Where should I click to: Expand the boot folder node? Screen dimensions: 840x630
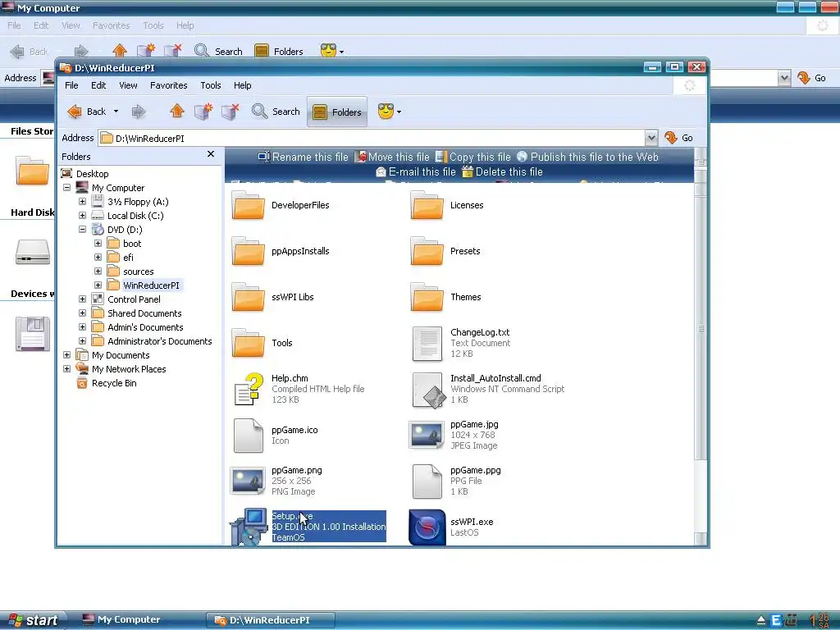pos(98,243)
